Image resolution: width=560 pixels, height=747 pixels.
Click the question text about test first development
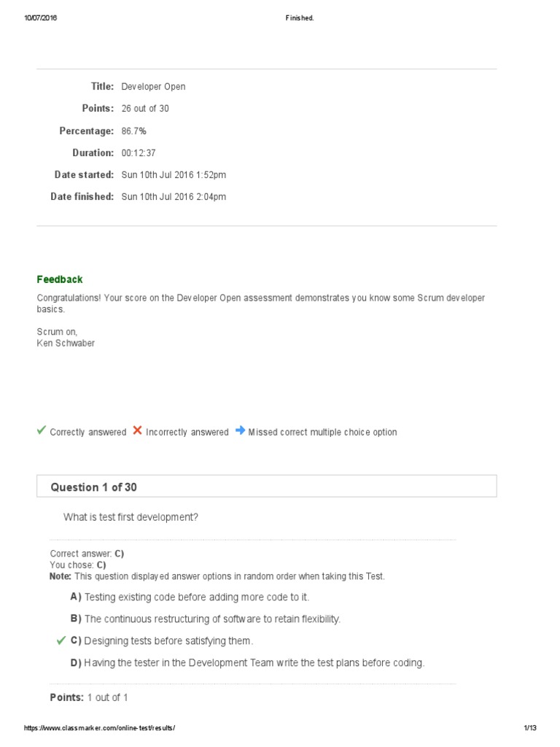131,517
